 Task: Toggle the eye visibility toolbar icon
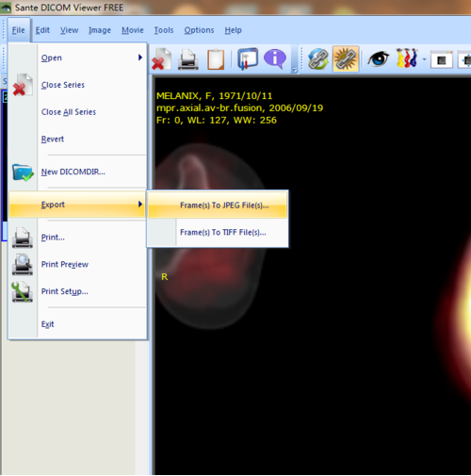(x=378, y=58)
